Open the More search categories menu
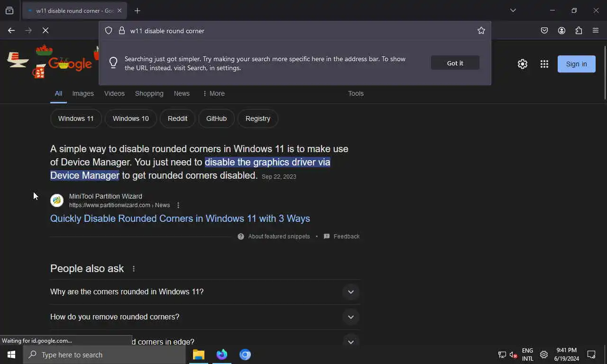Screen dimensions: 607x364 coord(213,93)
